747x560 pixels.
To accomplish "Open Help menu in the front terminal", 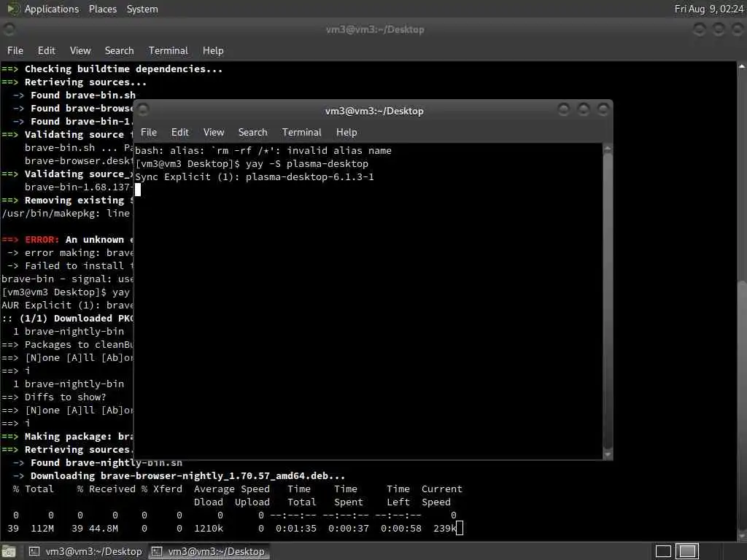I will (x=347, y=133).
